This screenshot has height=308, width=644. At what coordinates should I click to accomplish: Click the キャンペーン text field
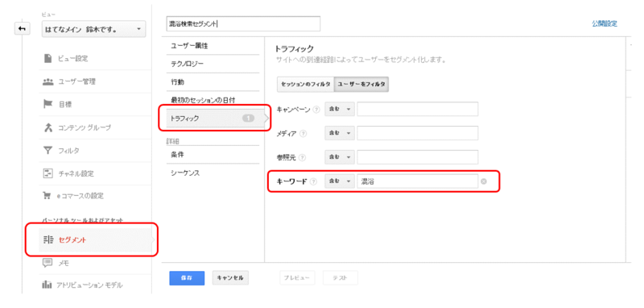click(418, 110)
